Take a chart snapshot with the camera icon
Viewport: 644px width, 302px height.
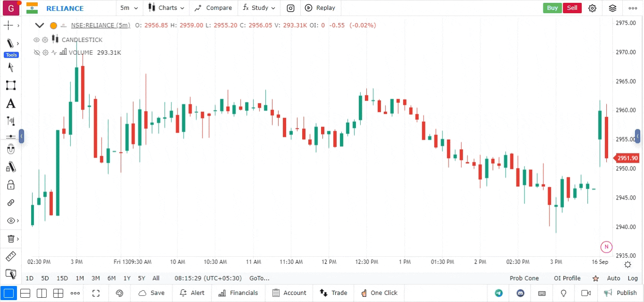290,8
